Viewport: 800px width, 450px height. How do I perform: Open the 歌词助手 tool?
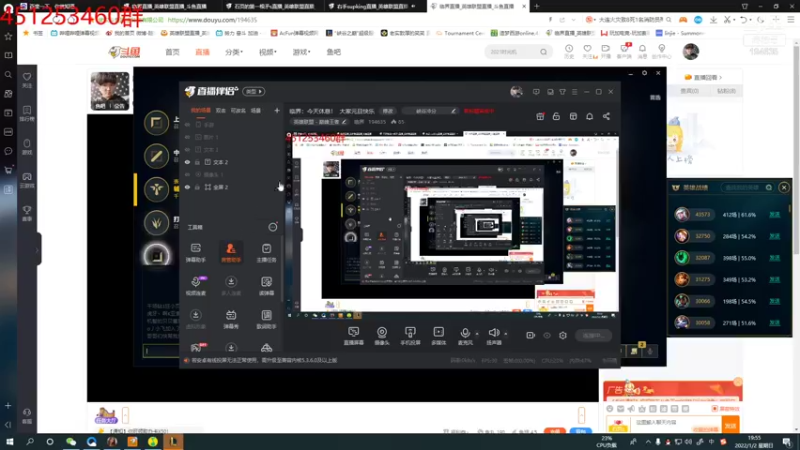click(x=266, y=319)
